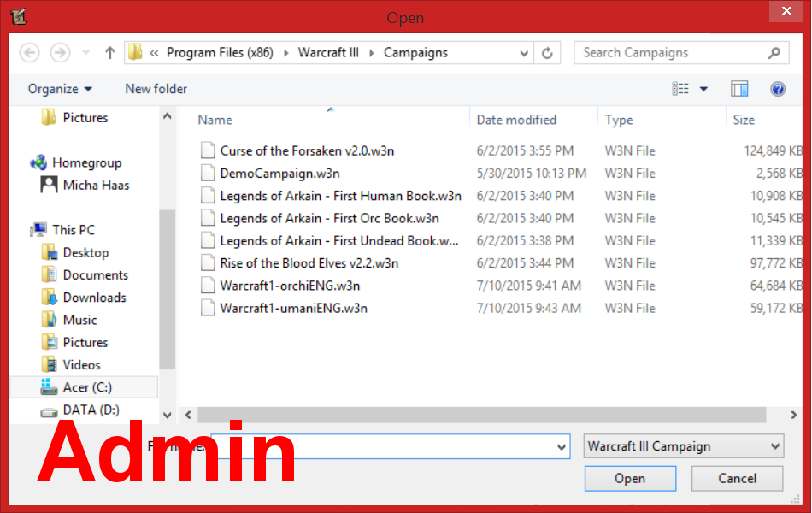Viewport: 812px width, 513px height.
Task: Click the file icon of DemoCampaign.w3n
Action: (x=208, y=174)
